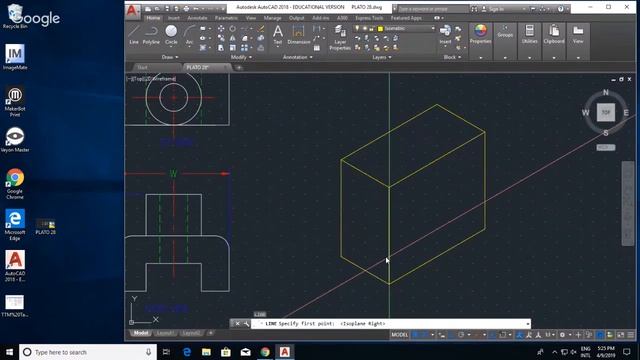Select the Circle tool

171,34
